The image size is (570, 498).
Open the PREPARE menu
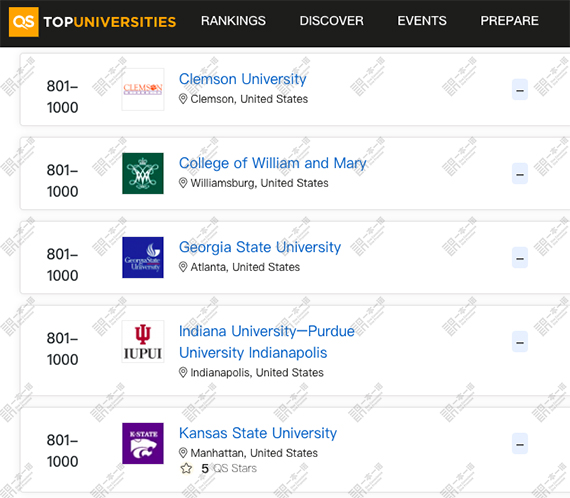pyautogui.click(x=510, y=21)
